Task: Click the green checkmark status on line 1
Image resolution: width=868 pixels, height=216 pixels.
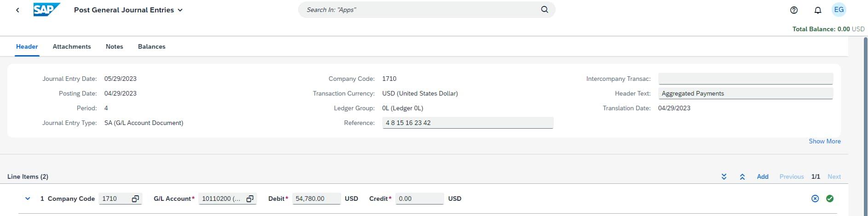Action: [x=830, y=199]
